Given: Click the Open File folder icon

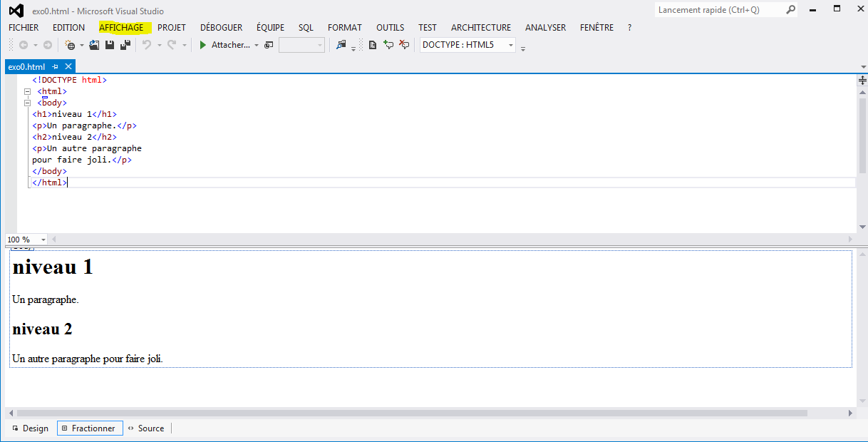Looking at the screenshot, I should pos(94,45).
